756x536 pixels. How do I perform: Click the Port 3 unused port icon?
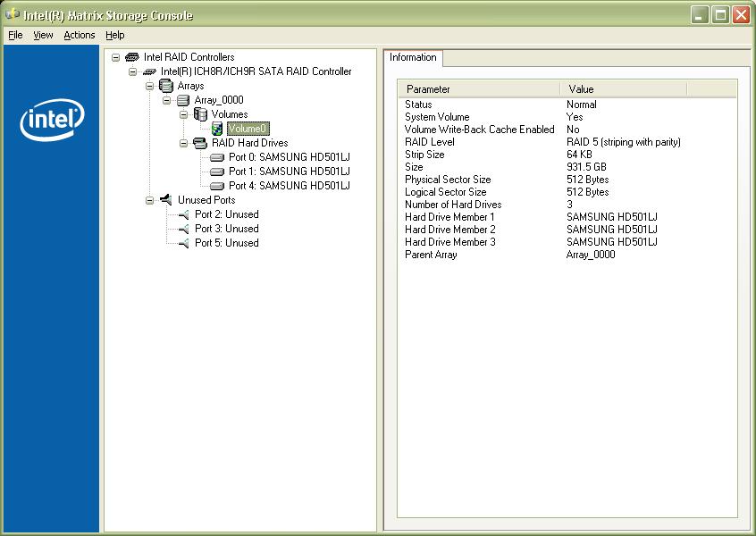(x=183, y=229)
